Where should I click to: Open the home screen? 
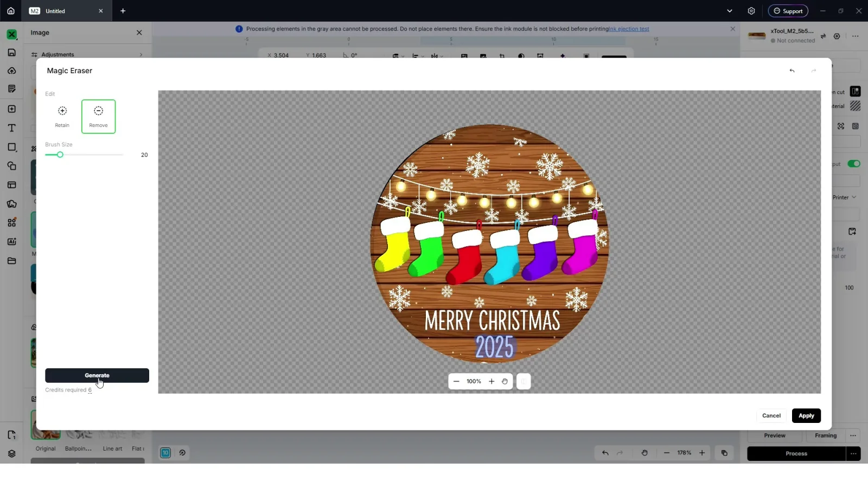10,11
